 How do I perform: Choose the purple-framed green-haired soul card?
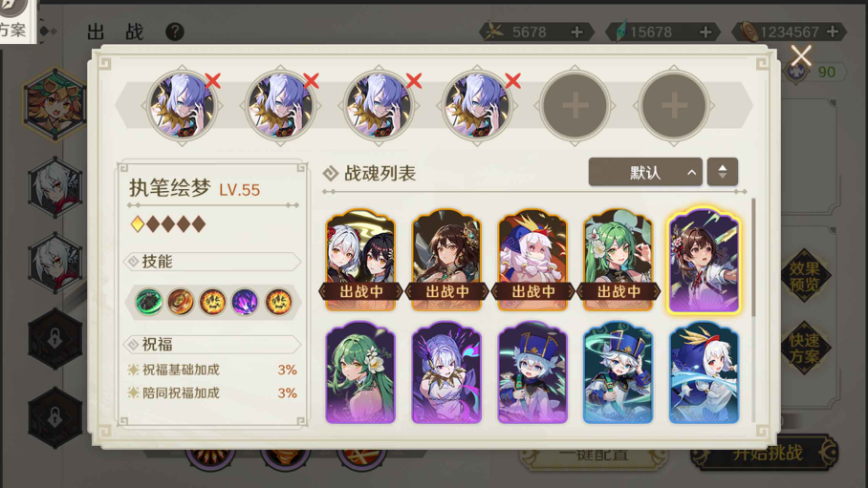[360, 372]
